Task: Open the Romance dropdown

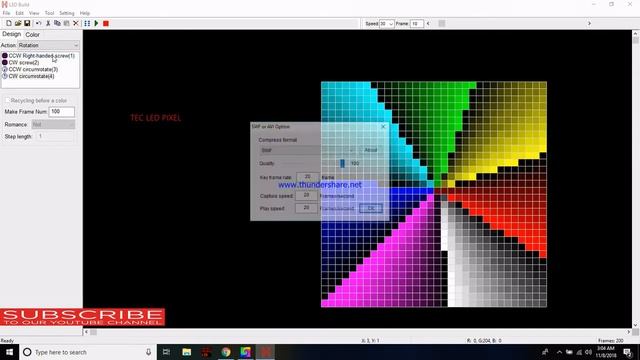Action: coord(53,124)
